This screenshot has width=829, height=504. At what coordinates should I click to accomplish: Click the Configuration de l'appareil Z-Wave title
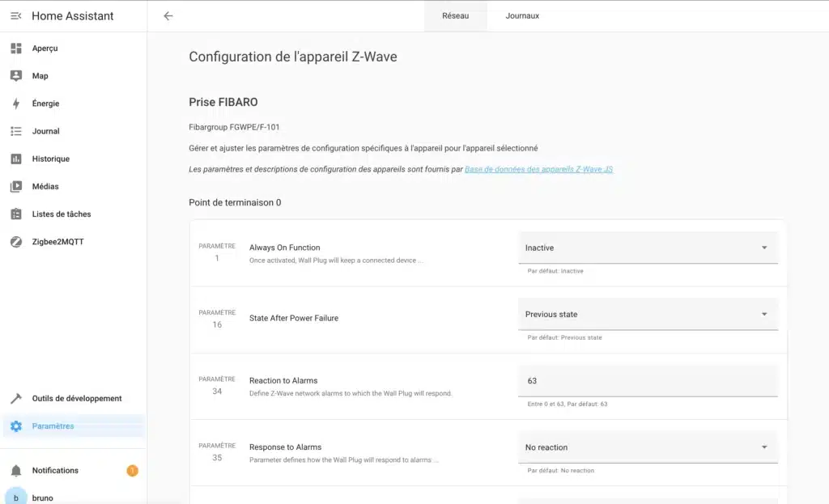(293, 57)
